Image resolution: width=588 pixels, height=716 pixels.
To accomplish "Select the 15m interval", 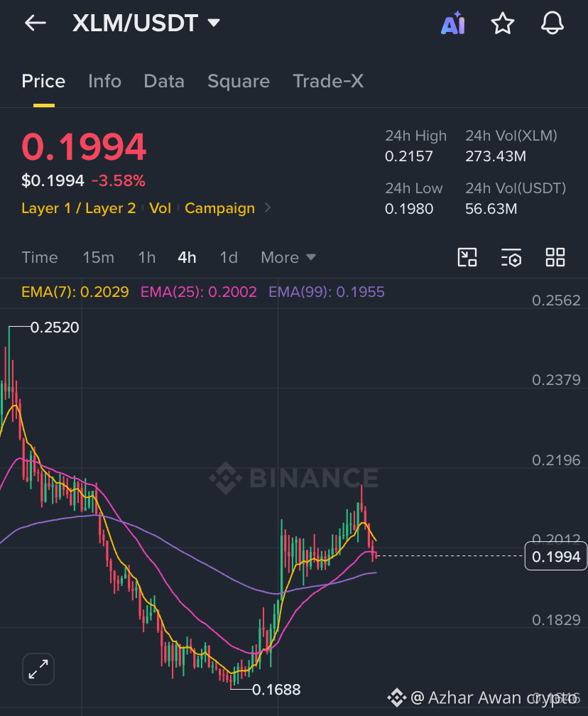I will click(98, 258).
